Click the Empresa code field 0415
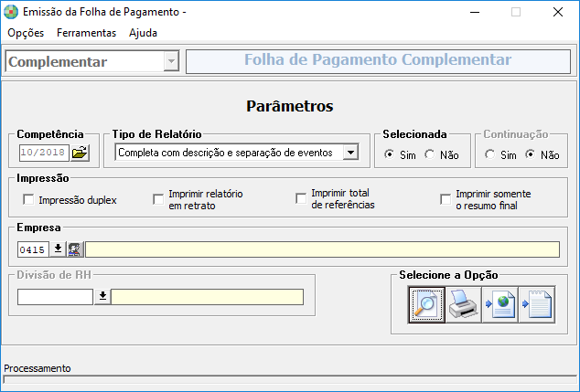This screenshot has height=392, width=580. (33, 249)
